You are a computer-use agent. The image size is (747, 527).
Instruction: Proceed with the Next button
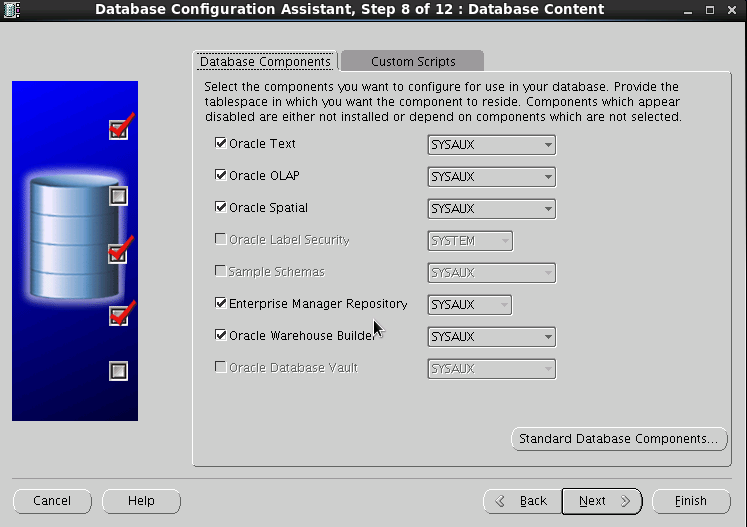602,501
